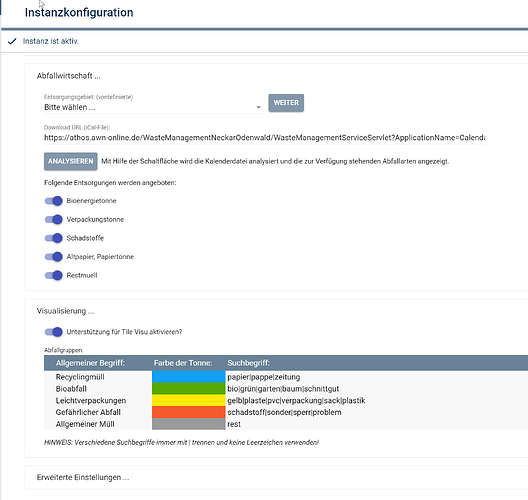Viewport: 528px width, 500px height.
Task: Click the 'Farbe der Tonne:' column header
Action: (183, 363)
